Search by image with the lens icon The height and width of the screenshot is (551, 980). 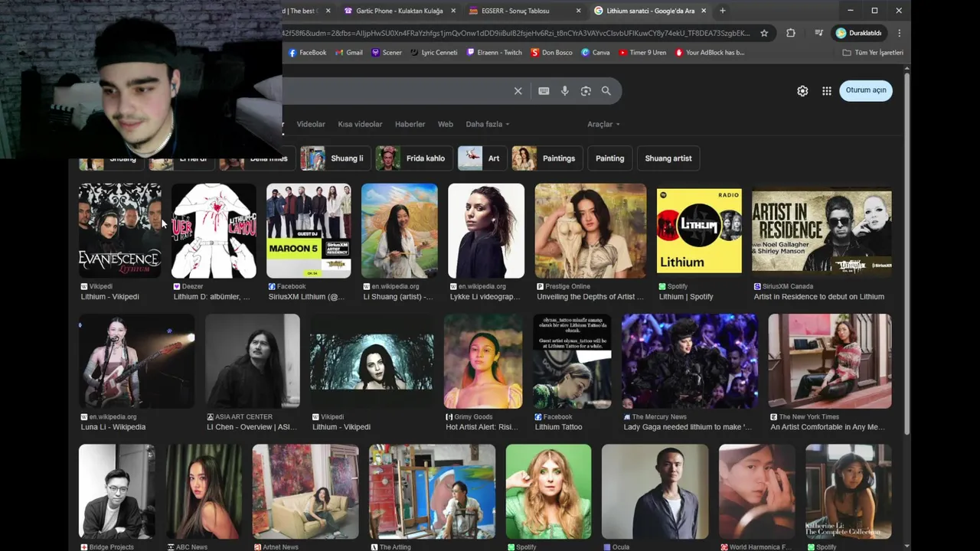point(586,91)
